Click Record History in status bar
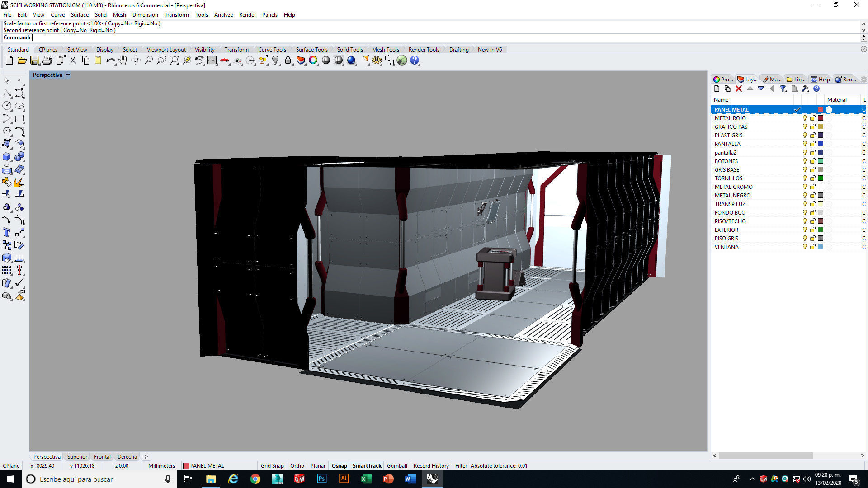868x488 pixels. point(431,466)
